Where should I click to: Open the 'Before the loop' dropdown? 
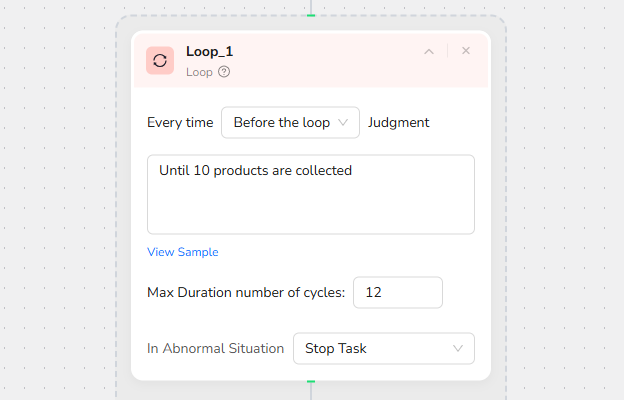pyautogui.click(x=290, y=123)
